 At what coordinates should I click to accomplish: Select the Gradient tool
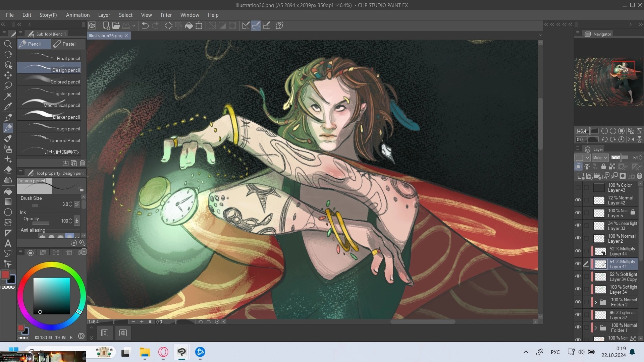point(8,202)
